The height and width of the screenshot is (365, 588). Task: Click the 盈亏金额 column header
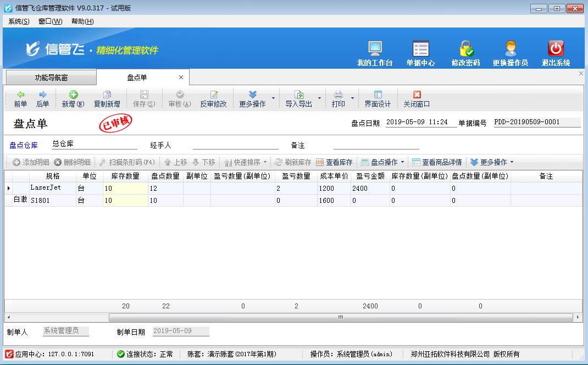click(x=370, y=176)
